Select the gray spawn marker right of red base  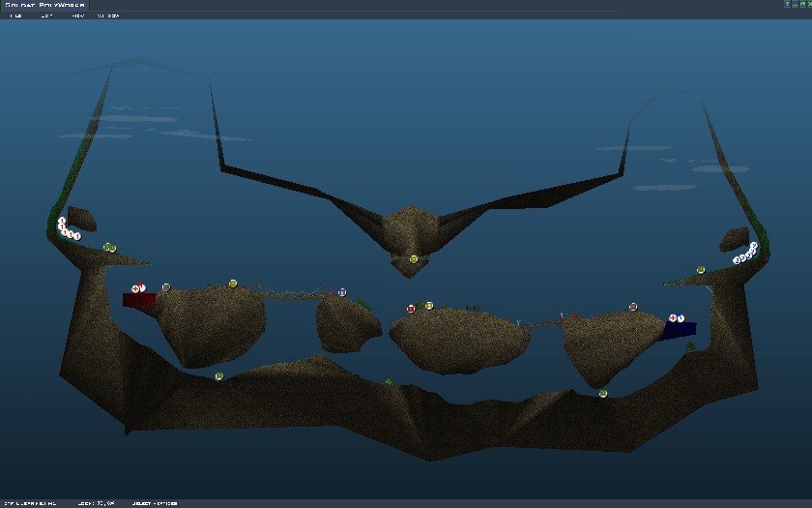(x=166, y=287)
